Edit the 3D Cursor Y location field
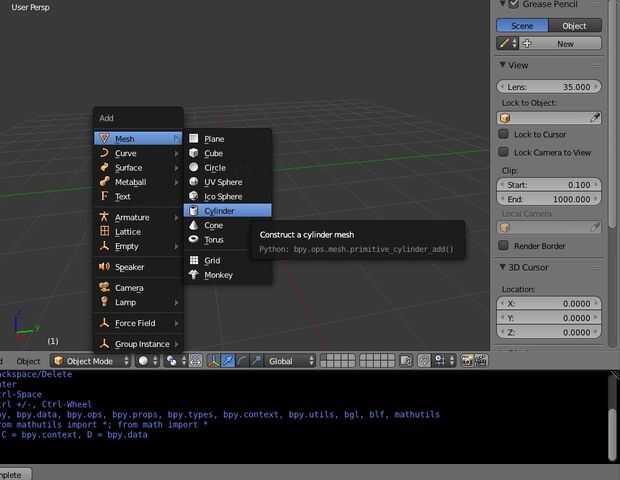 [x=549, y=318]
